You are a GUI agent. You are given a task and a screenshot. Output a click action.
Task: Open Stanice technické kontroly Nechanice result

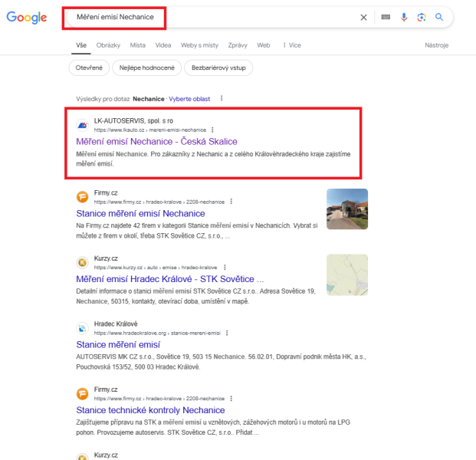pos(150,410)
